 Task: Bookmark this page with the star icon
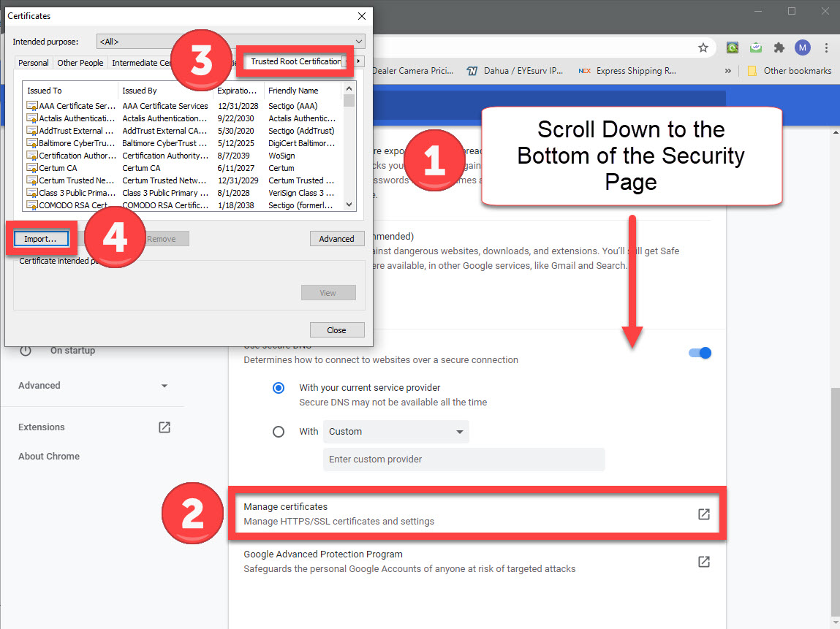pyautogui.click(x=703, y=47)
